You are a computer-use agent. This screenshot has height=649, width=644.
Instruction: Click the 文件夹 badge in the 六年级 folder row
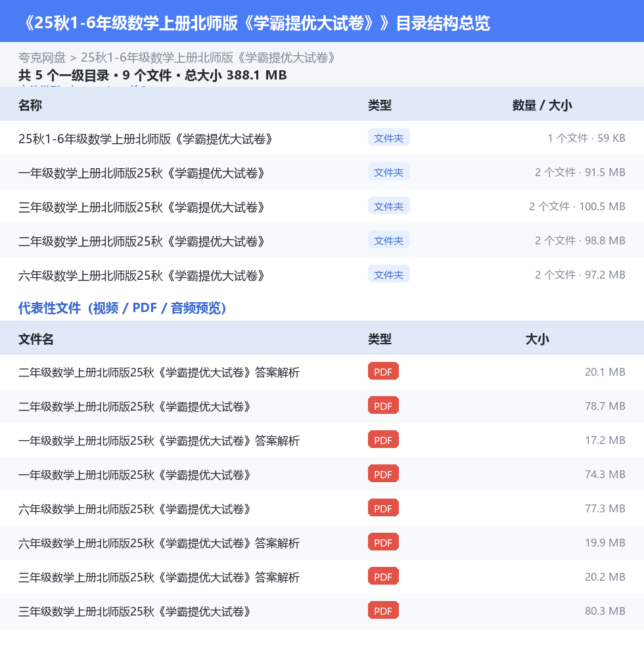coord(389,275)
